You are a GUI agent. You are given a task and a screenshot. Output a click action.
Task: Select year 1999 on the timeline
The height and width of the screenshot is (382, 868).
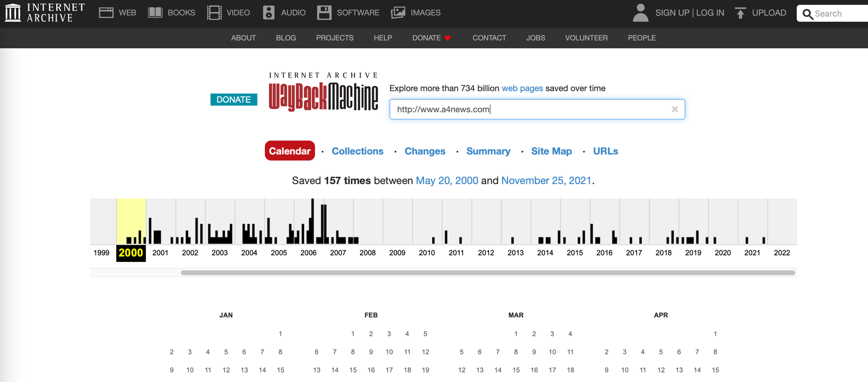pos(102,253)
